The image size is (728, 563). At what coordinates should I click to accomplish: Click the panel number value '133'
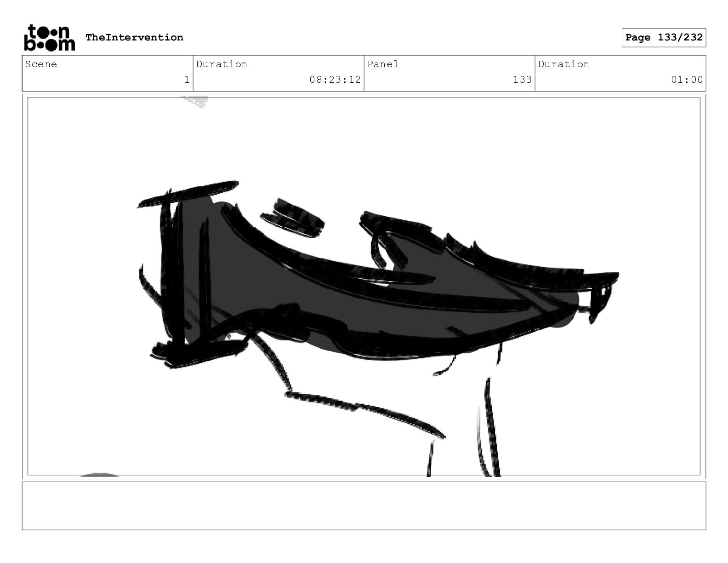[x=522, y=80]
